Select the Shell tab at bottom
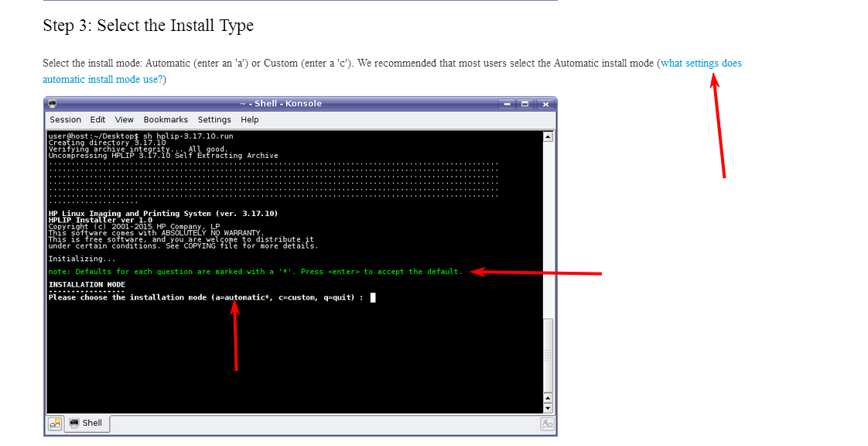 [87, 424]
